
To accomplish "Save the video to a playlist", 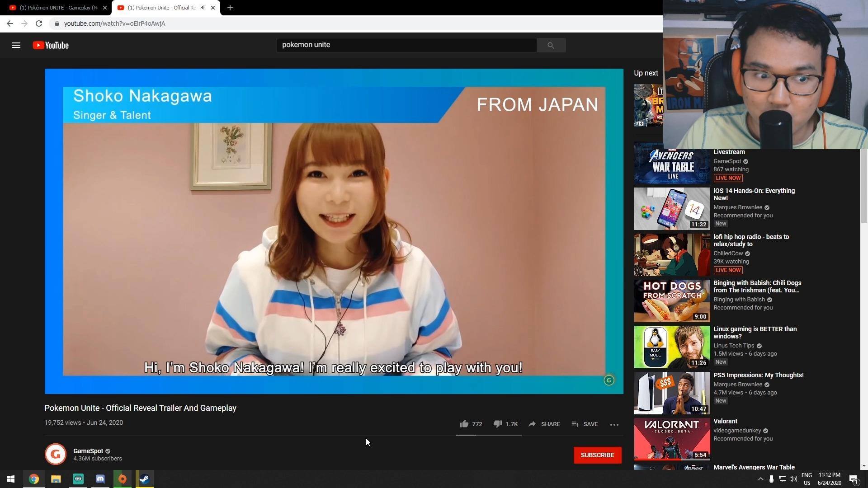I will click(585, 424).
